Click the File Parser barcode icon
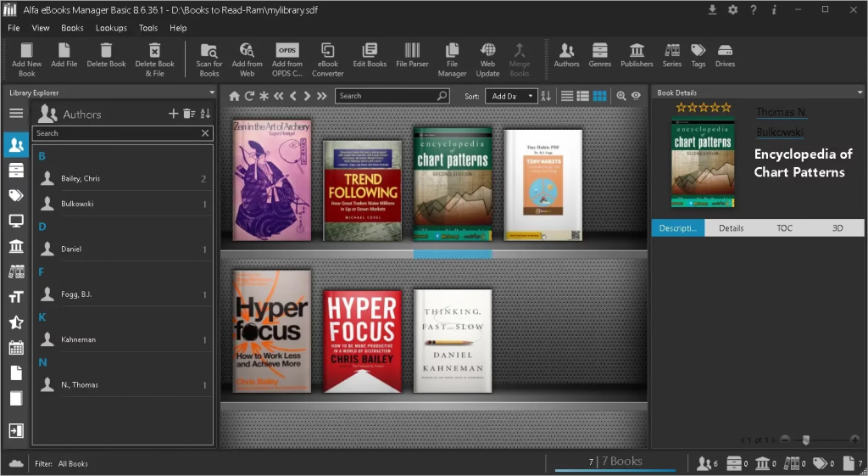 point(412,51)
